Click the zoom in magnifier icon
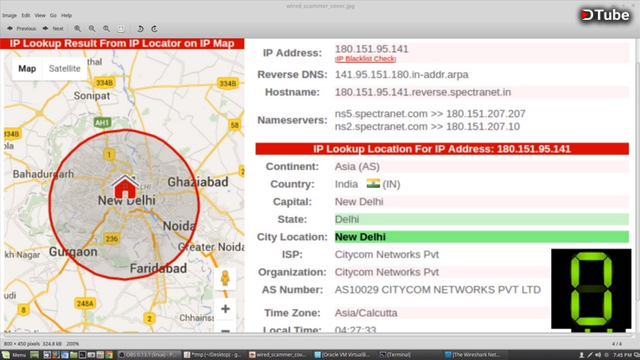This screenshot has height=360, width=640. [77, 29]
